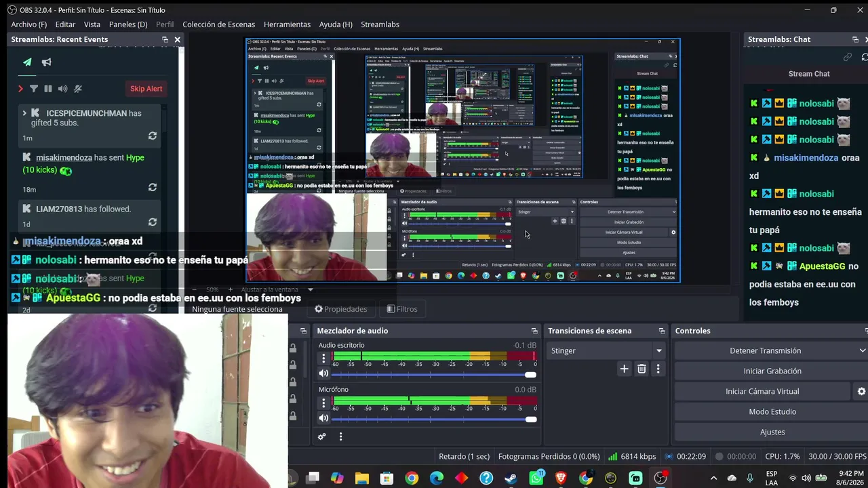The height and width of the screenshot is (488, 868).
Task: Open the Streamlabs menu
Action: click(380, 24)
